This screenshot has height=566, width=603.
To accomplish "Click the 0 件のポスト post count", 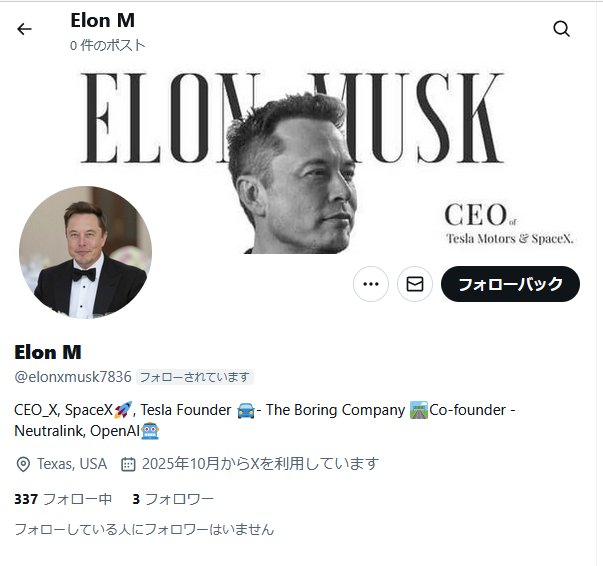I will 108,45.
